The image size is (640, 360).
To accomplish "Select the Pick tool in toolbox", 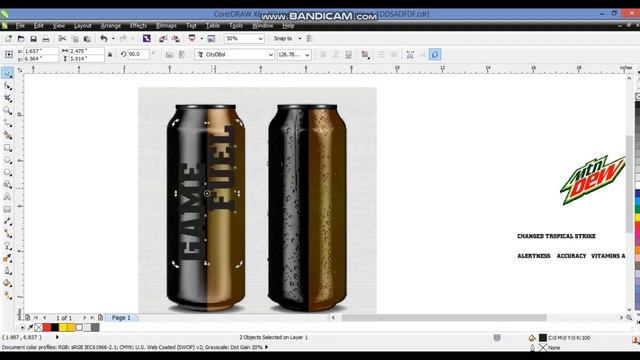I will coord(7,73).
